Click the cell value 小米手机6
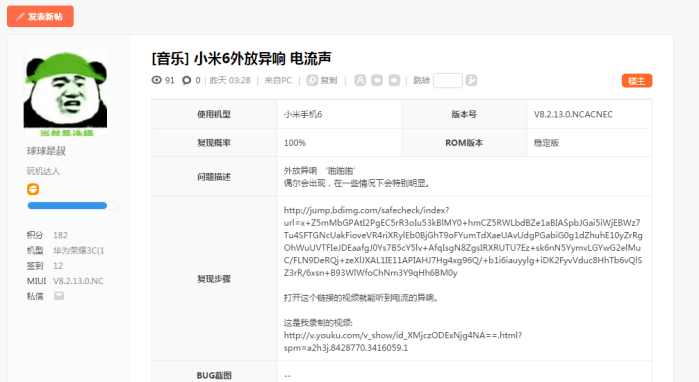The width and height of the screenshot is (699, 382). tap(303, 115)
